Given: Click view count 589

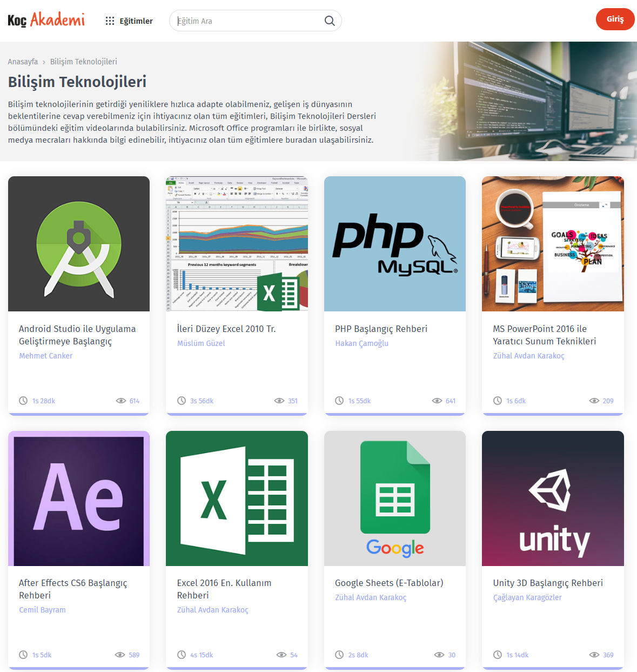Looking at the screenshot, I should click(134, 655).
